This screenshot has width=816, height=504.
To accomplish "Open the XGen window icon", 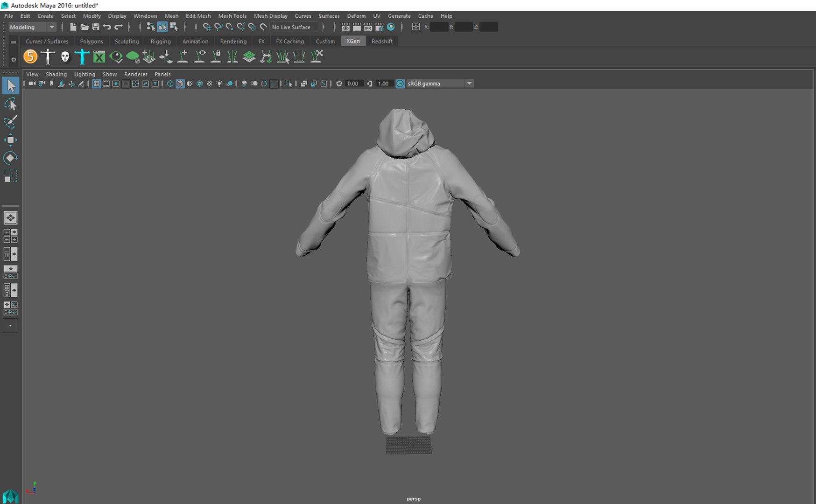I will coord(99,56).
